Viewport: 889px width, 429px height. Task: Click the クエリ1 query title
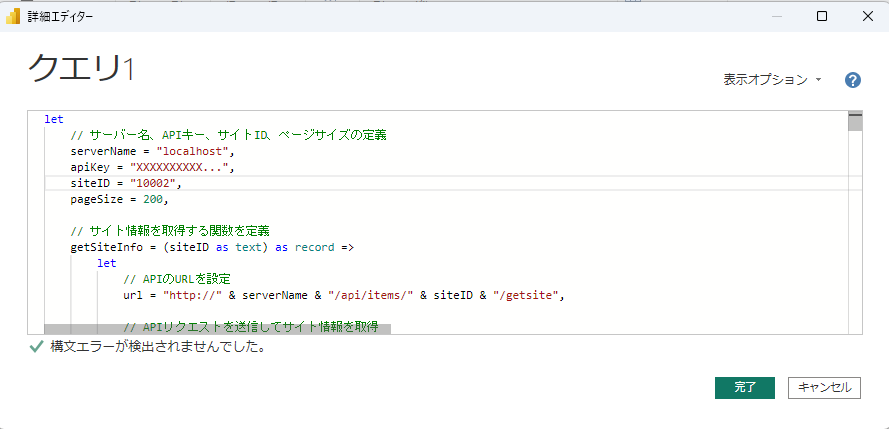click(x=81, y=68)
